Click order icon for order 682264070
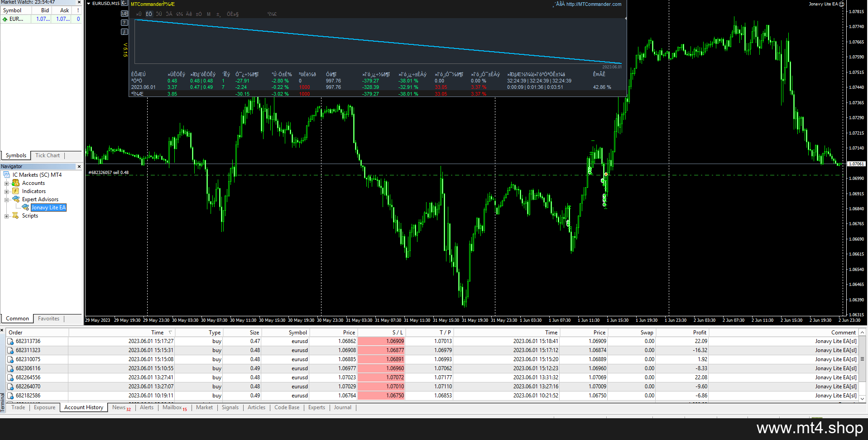868x440 pixels. [11, 387]
